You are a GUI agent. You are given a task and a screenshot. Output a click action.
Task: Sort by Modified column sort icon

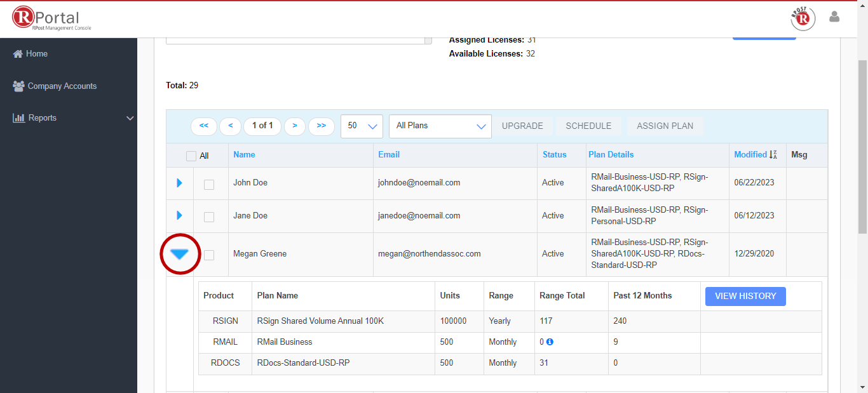click(x=773, y=154)
